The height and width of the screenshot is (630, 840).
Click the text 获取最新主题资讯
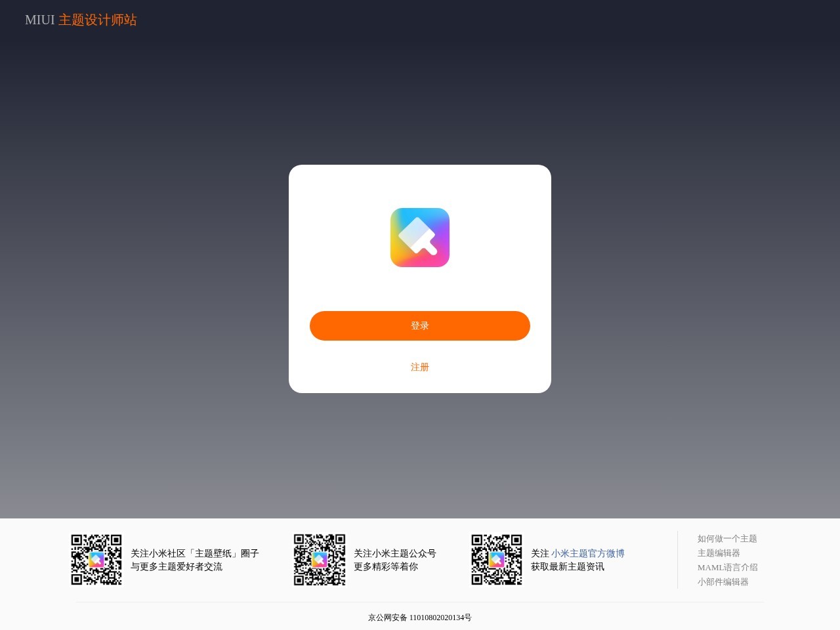pos(568,566)
